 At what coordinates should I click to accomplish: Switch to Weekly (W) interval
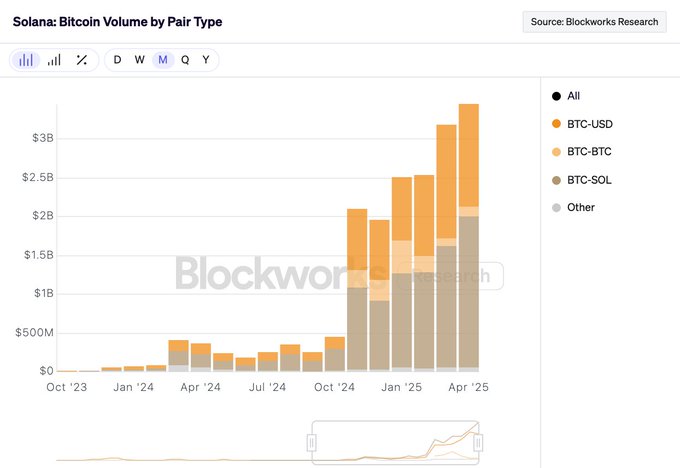[x=139, y=60]
